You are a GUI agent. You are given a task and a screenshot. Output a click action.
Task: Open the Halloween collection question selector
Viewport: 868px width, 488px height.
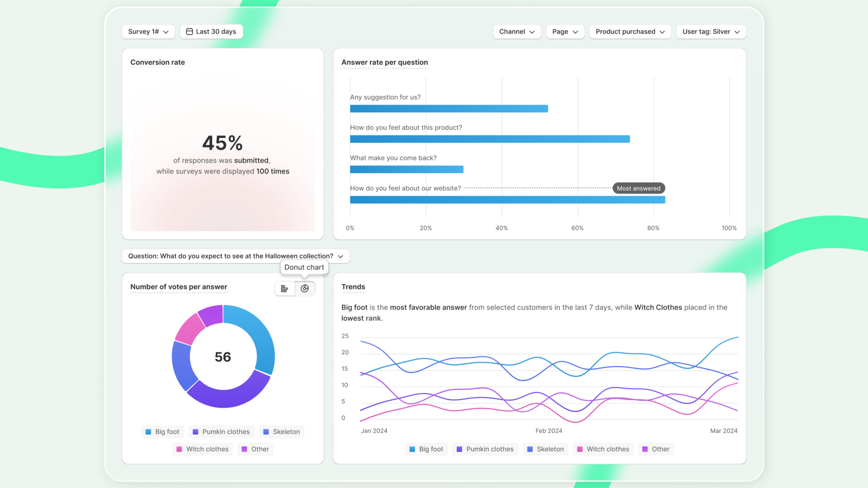pyautogui.click(x=235, y=256)
